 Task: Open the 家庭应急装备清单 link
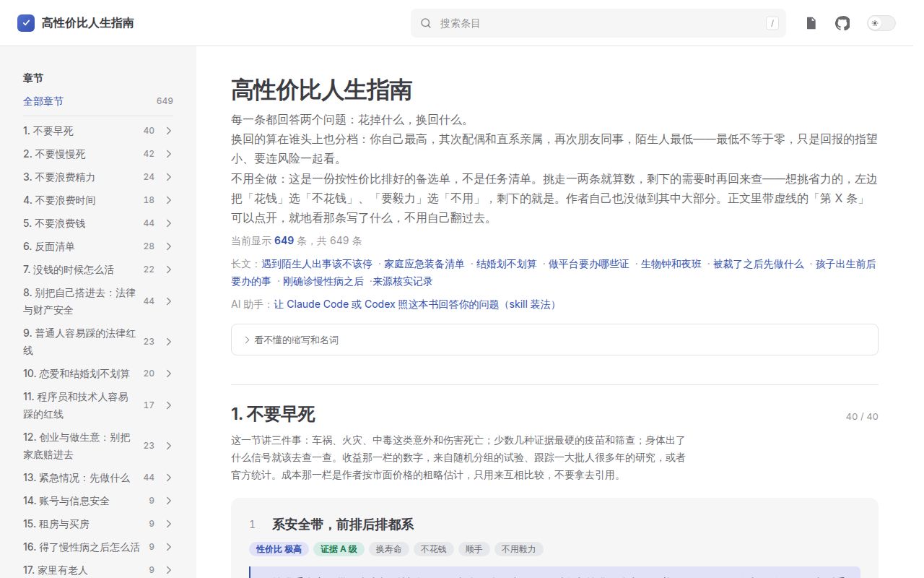coord(424,264)
